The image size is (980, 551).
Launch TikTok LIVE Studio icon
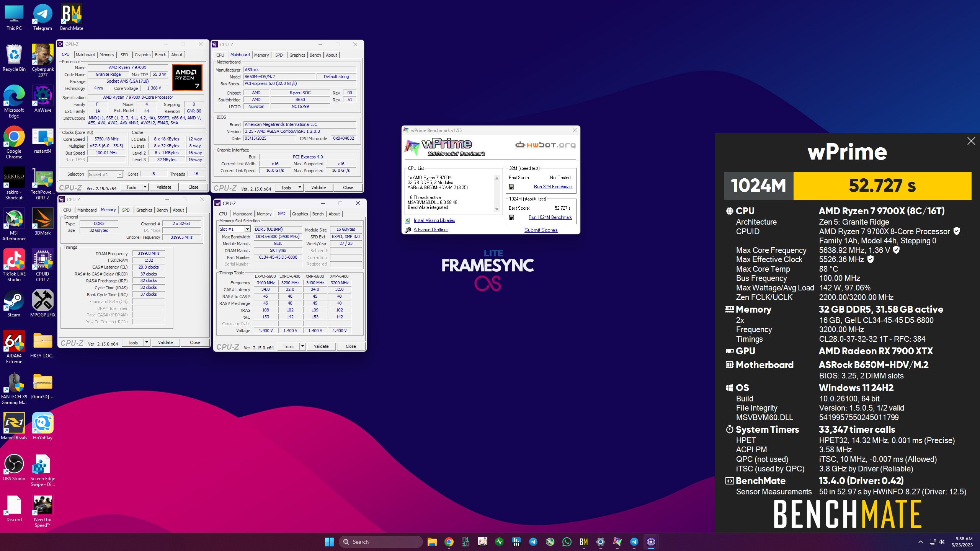[14, 266]
